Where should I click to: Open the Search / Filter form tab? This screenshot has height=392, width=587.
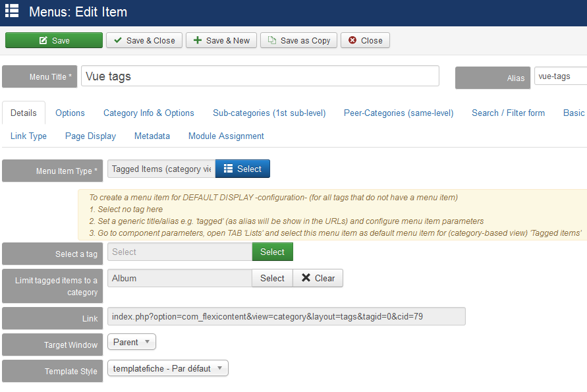508,113
